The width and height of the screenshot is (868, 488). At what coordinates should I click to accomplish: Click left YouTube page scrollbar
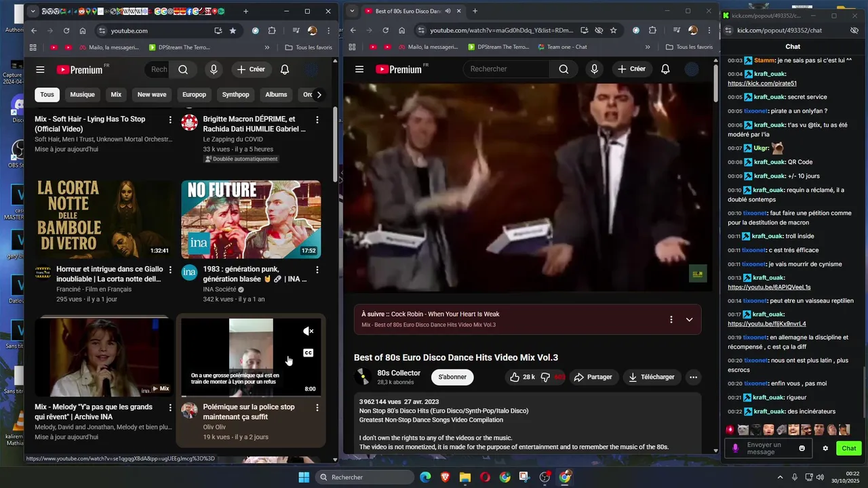(335, 143)
